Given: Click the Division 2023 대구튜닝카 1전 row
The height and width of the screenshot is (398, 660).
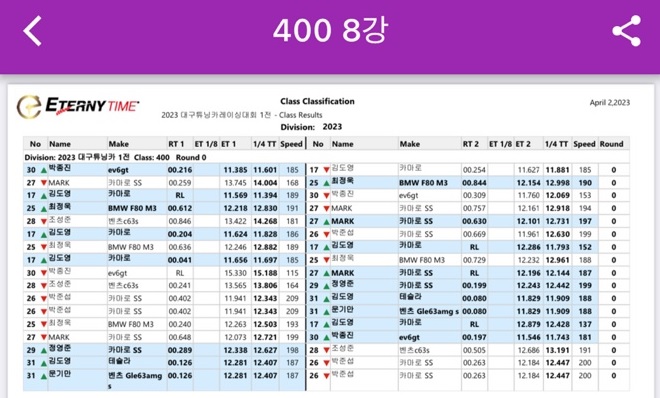Looking at the screenshot, I should [x=326, y=157].
